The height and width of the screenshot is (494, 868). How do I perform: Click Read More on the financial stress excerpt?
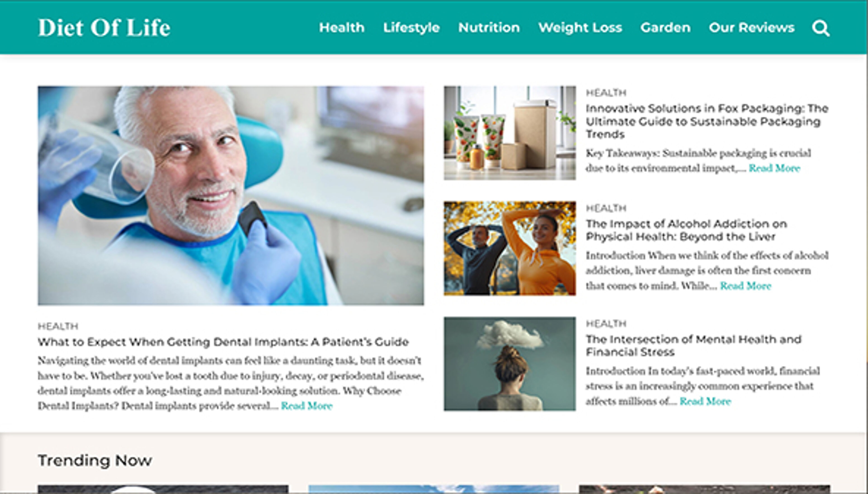tap(705, 402)
